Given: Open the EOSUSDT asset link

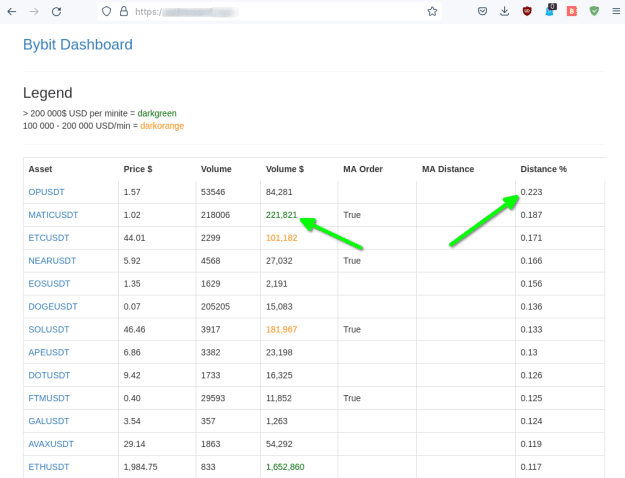Looking at the screenshot, I should coord(49,283).
